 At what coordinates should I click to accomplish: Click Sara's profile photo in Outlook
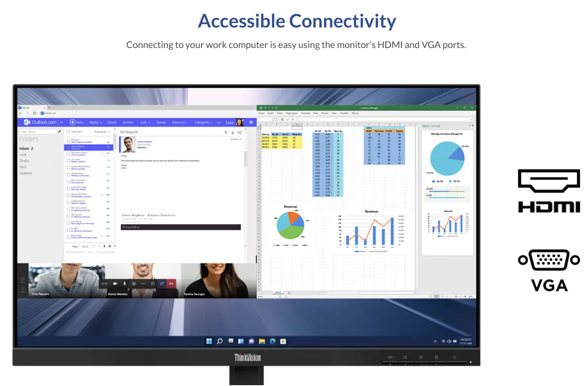click(x=240, y=122)
